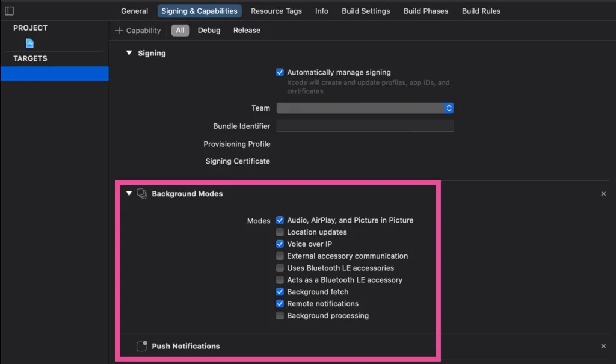Click the Background Modes capability icon

click(x=142, y=194)
